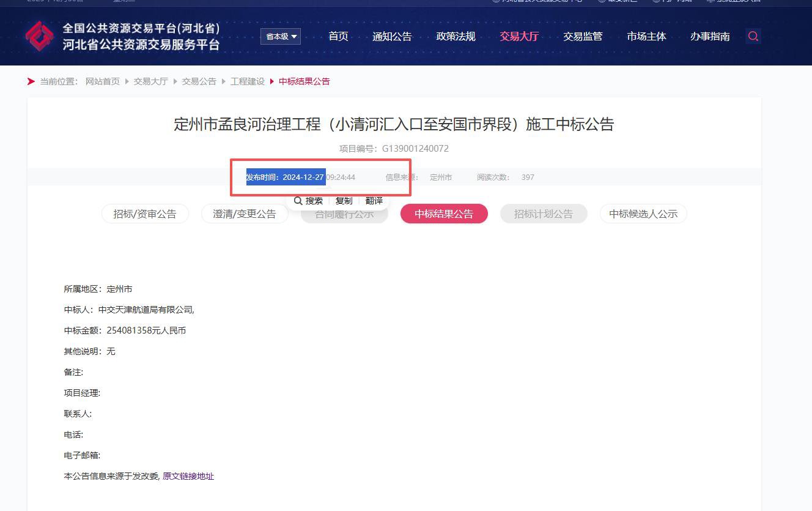Click 复制 in the selection popup
The height and width of the screenshot is (511, 812).
[344, 201]
